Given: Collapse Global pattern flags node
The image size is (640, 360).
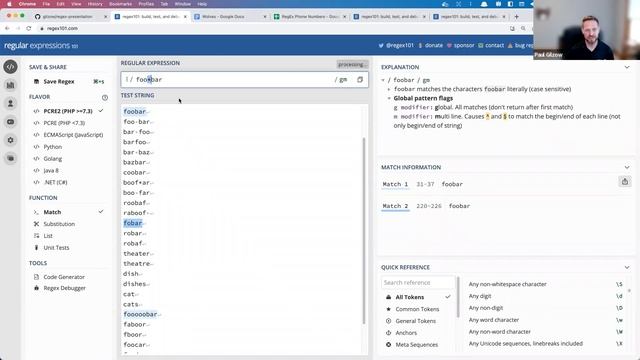Looking at the screenshot, I should tap(389, 98).
